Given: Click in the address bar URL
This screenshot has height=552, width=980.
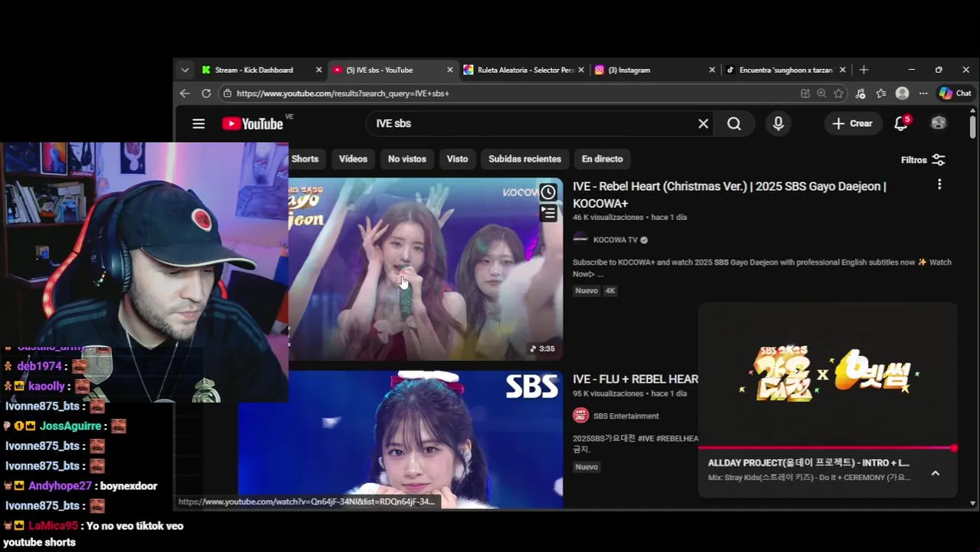Looking at the screenshot, I should 343,93.
